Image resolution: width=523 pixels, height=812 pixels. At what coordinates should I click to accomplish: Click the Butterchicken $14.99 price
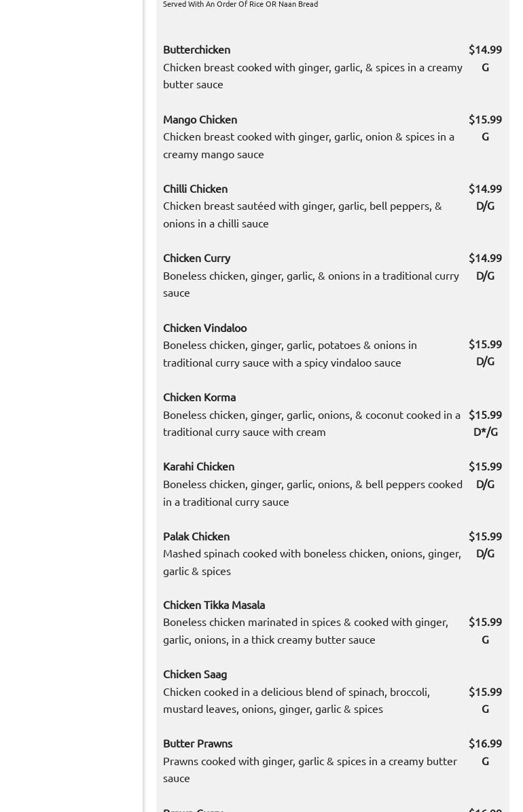pos(485,50)
